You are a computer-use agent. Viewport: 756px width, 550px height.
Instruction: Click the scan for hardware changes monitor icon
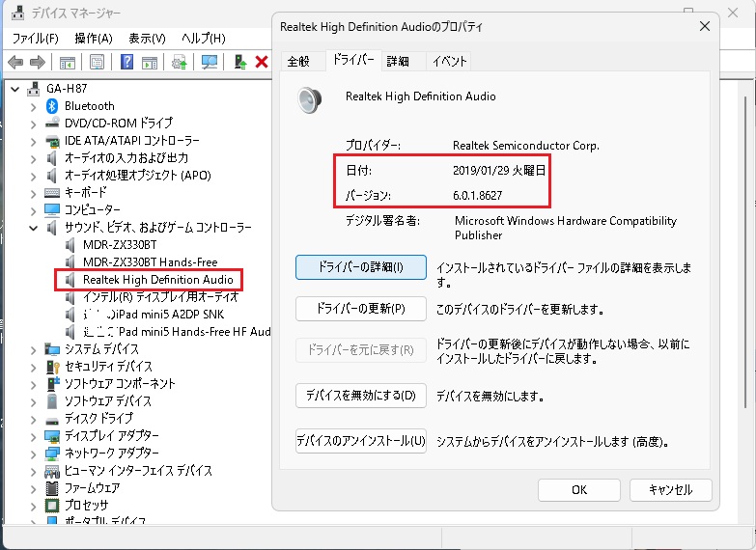(210, 62)
